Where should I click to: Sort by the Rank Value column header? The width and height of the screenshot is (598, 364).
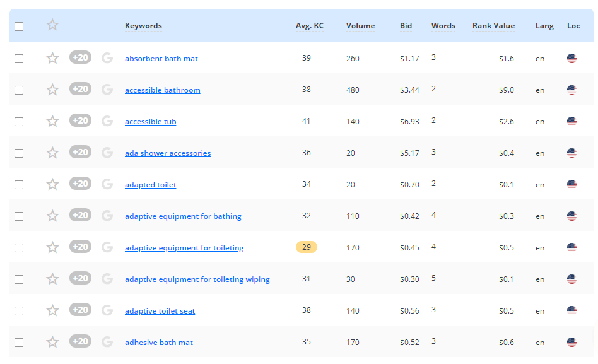[493, 26]
